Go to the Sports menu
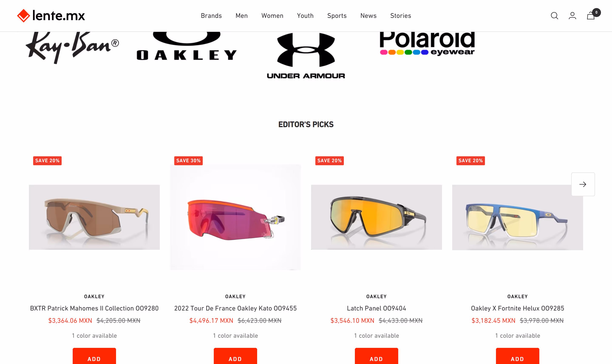This screenshot has width=612, height=364. (337, 16)
